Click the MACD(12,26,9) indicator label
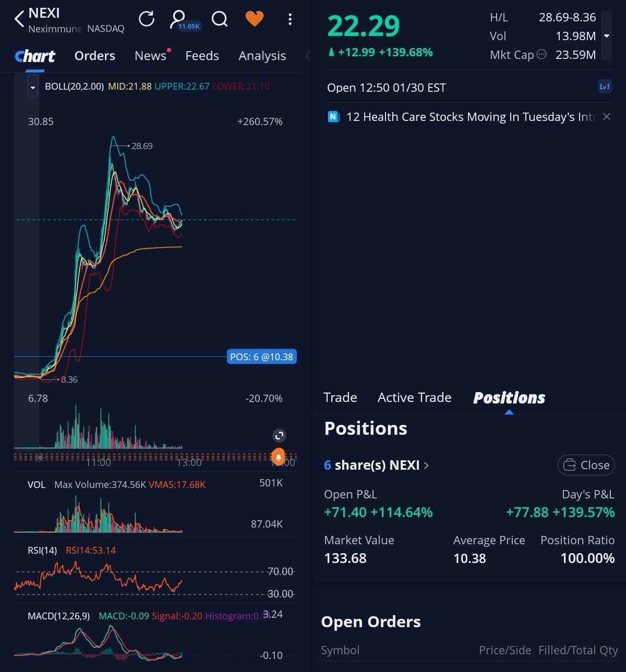The width and height of the screenshot is (626, 672). point(58,616)
